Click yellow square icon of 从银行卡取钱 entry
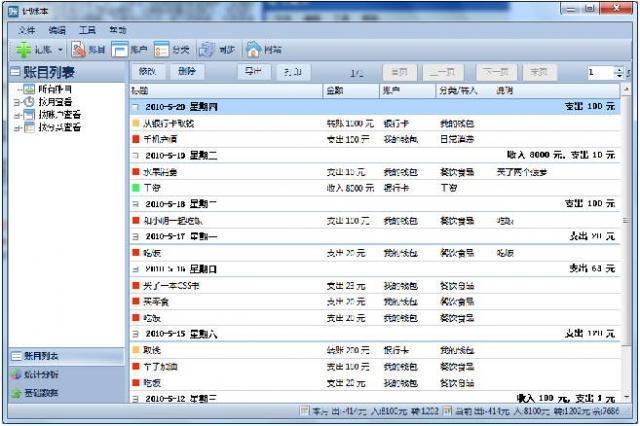 coord(136,123)
